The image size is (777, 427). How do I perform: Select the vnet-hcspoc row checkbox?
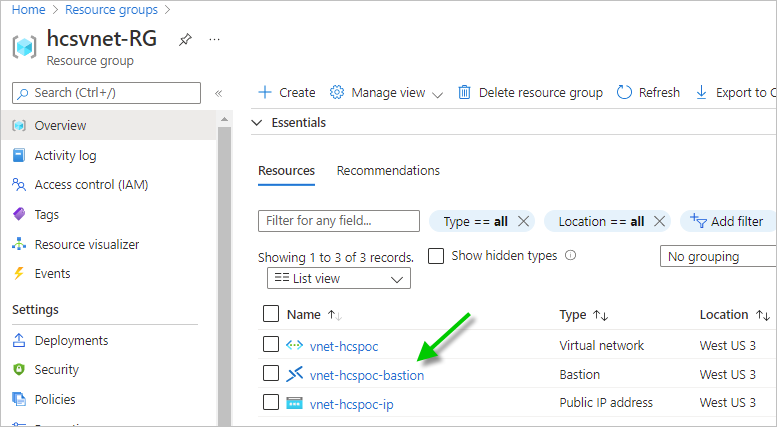pyautogui.click(x=271, y=344)
